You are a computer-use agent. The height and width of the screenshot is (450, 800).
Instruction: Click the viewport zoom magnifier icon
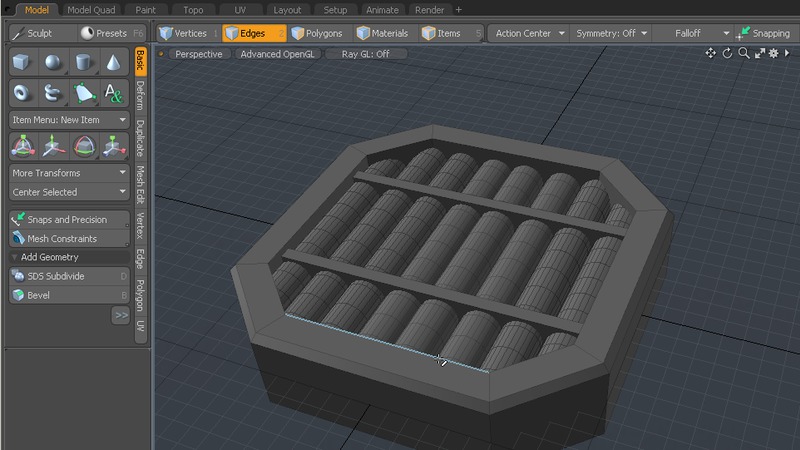pos(743,54)
